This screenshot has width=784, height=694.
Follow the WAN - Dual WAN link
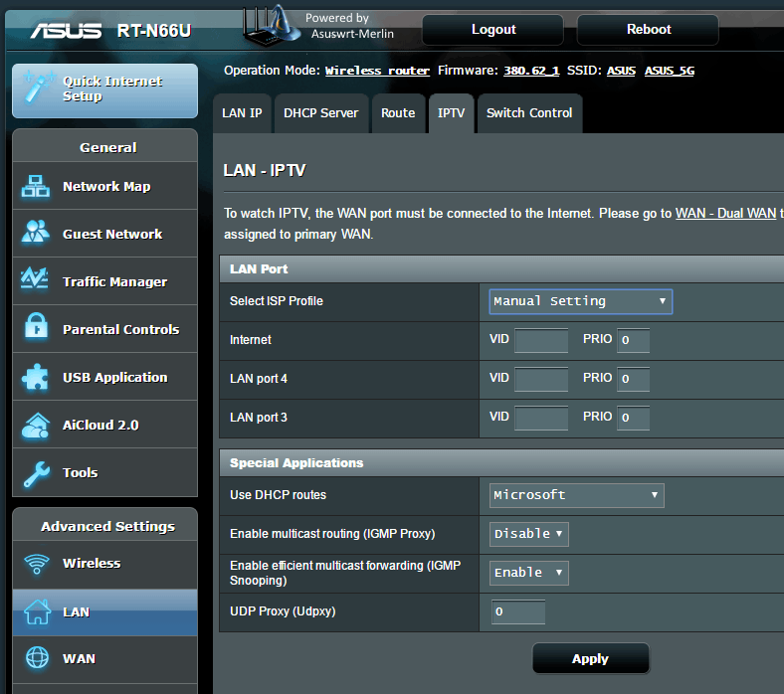coord(725,214)
